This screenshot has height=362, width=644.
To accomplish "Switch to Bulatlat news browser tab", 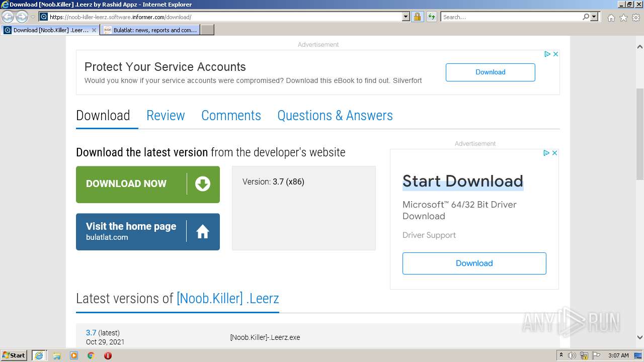I will [x=150, y=30].
